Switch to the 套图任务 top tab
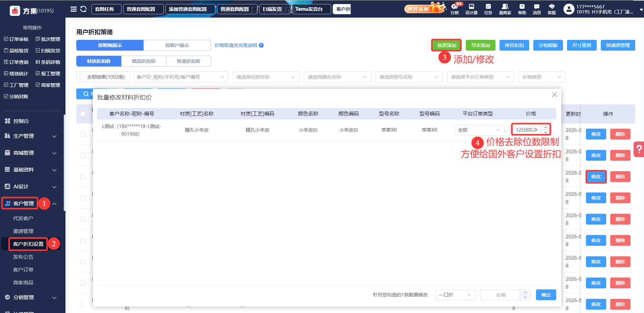Viewport: 644px width, 313px height. 106,9
